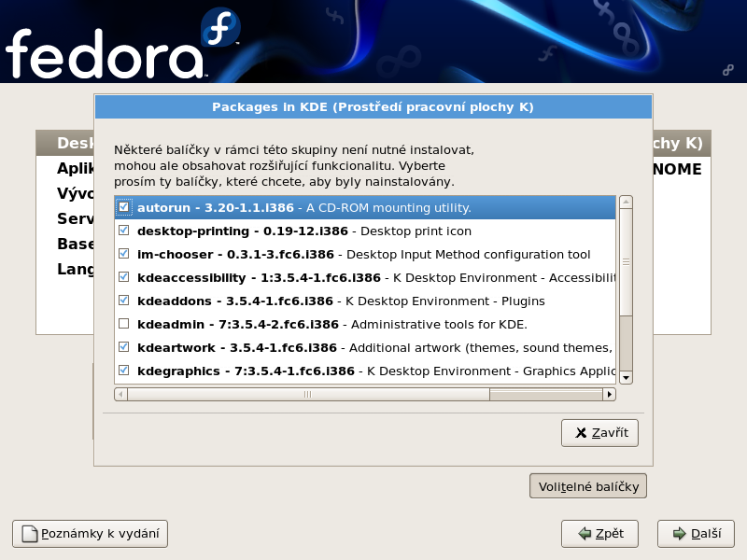Open Volitelné balíčky optional packages
This screenshot has width=747, height=560.
click(588, 486)
